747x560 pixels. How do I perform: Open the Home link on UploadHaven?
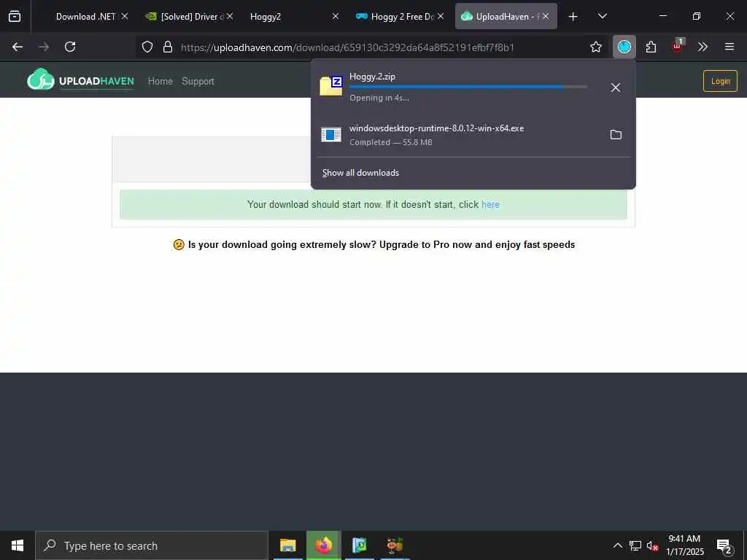[x=160, y=82]
